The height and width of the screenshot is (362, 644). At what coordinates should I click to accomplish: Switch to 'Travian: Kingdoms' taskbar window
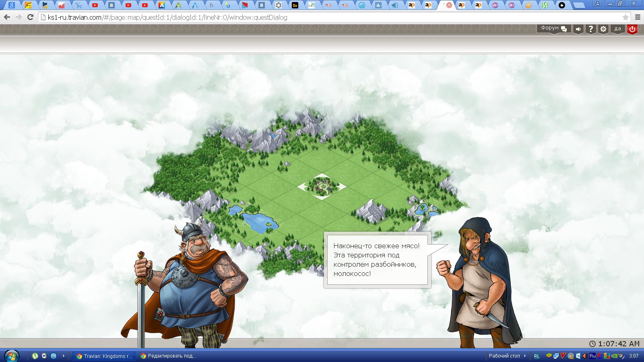105,356
